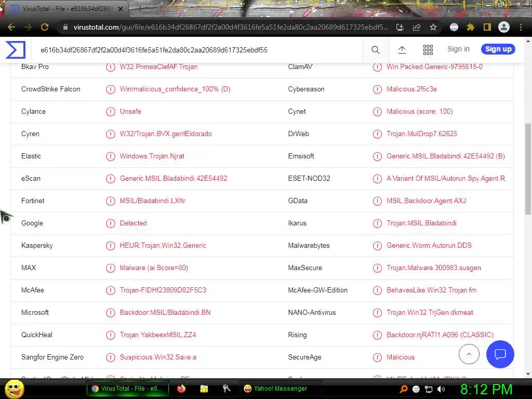Close the VirusTotal browser tab
532x399 pixels.
pos(121,9)
